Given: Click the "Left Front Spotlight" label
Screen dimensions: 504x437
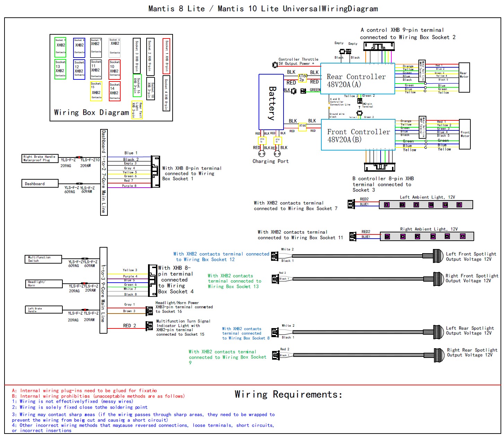Looking at the screenshot, I should click(471, 254).
